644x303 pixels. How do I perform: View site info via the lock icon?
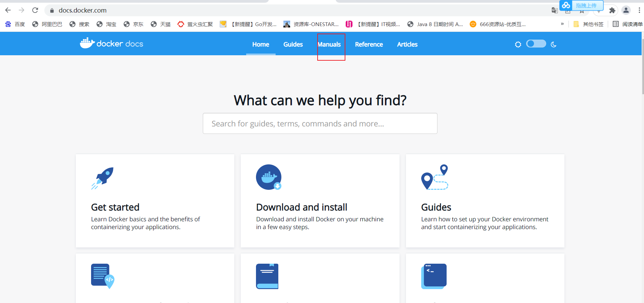52,11
